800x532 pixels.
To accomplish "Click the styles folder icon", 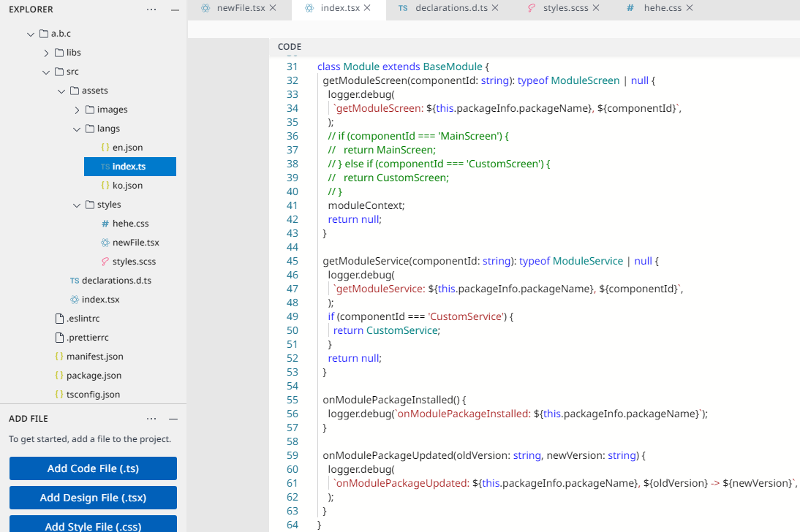I will click(x=90, y=205).
